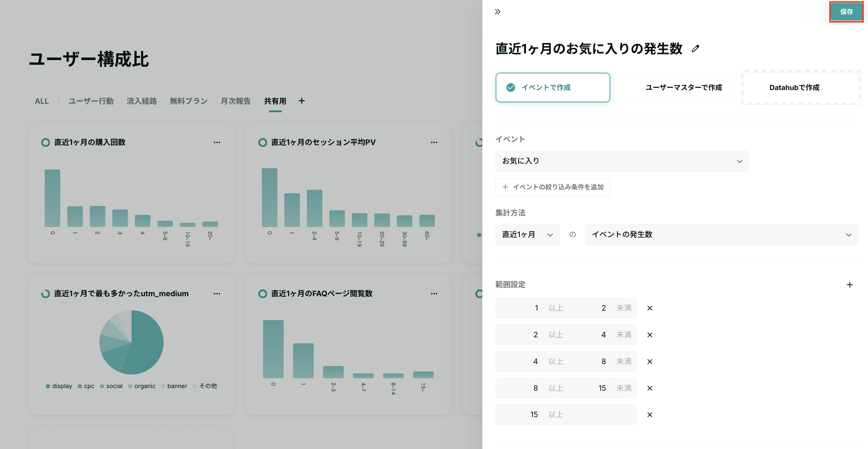The width and height of the screenshot is (868, 449).
Task: Click ring icon of utm_medium card
Action: (45, 294)
